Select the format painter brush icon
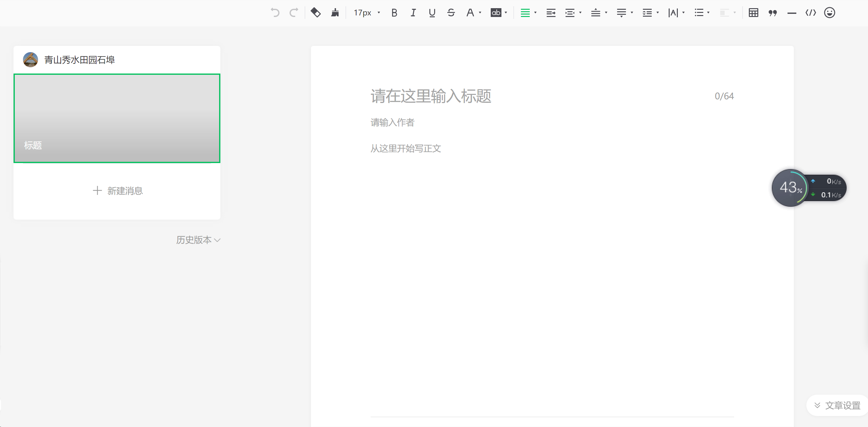Screen dimensions: 868x427 334,13
